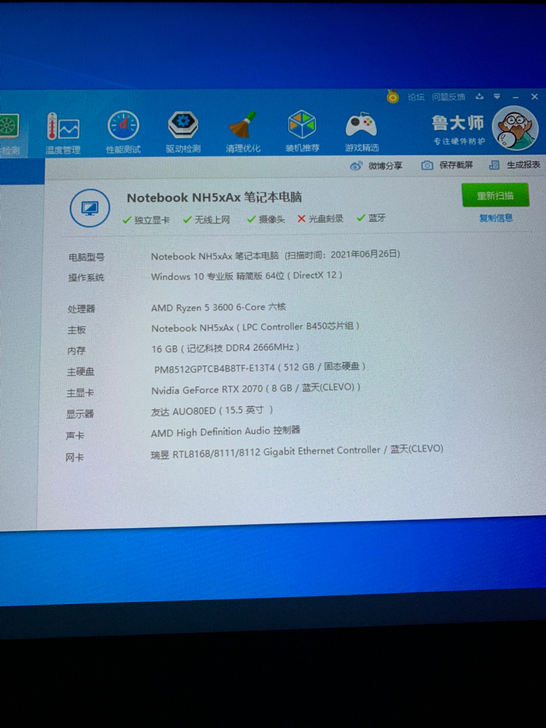The image size is (546, 728).
Task: Click the 显示器 row label
Action: [x=80, y=414]
